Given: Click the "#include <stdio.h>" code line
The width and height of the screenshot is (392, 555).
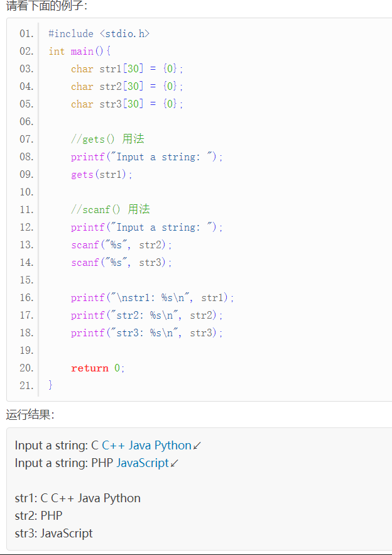Looking at the screenshot, I should (99, 33).
